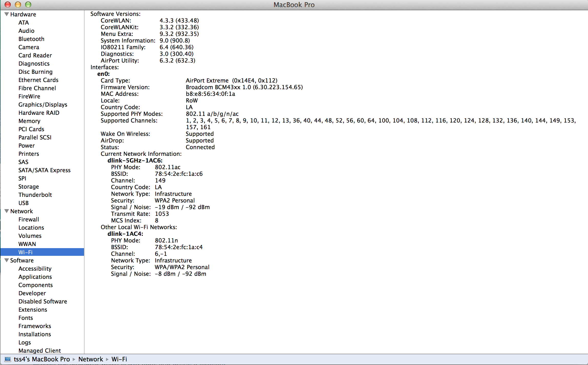The height and width of the screenshot is (365, 588).
Task: Open the Logs report
Action: pos(25,342)
